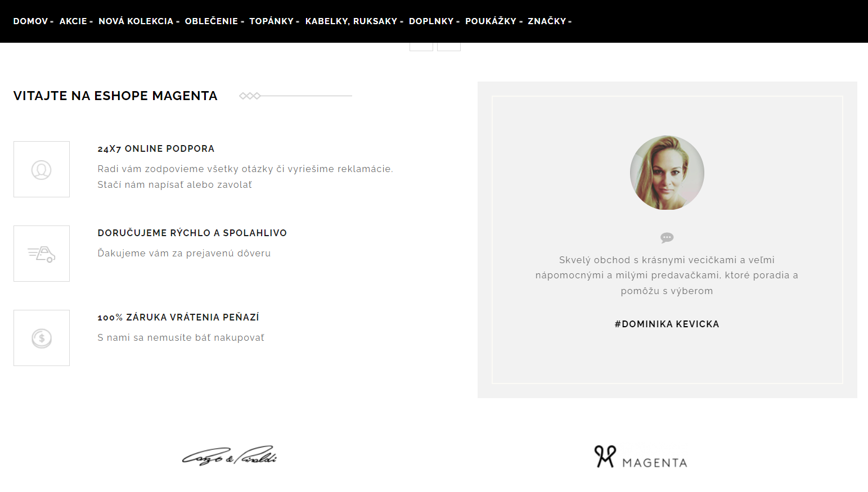Open the DOMOV menu
This screenshot has height=492, width=868.
click(x=33, y=21)
